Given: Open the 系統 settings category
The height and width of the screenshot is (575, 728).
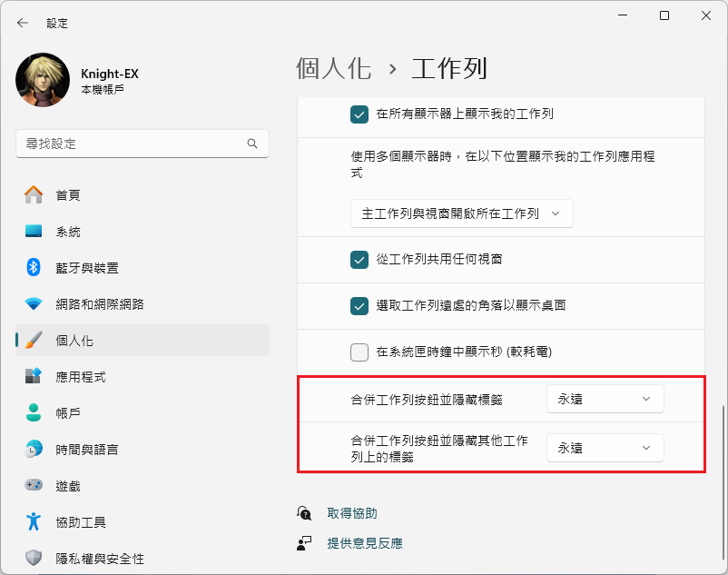Looking at the screenshot, I should [x=143, y=232].
